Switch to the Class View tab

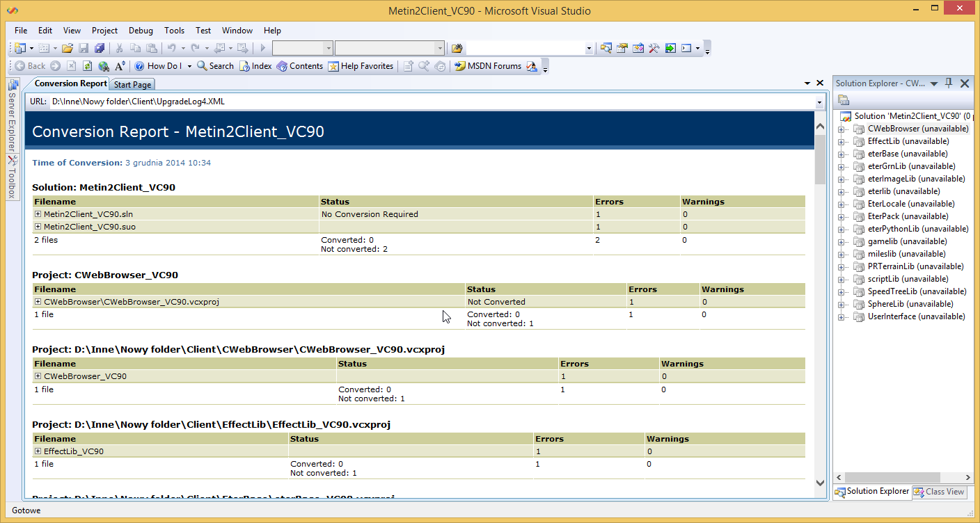tap(939, 492)
